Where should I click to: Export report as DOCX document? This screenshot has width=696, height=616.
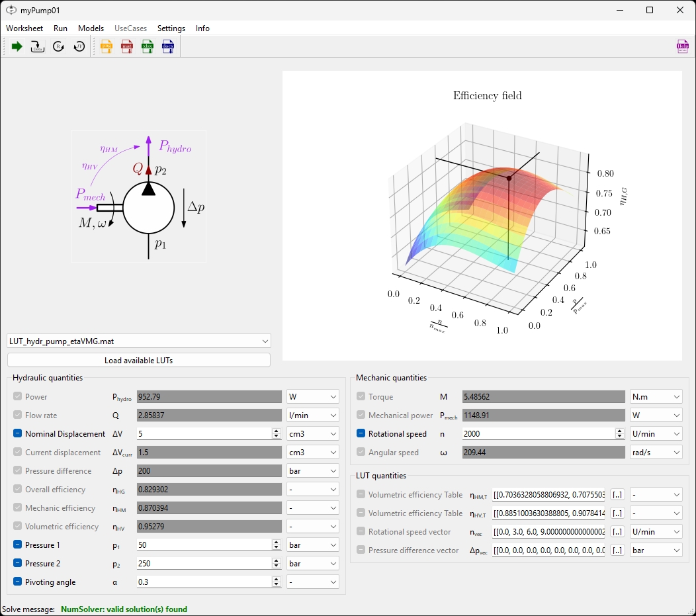tap(167, 46)
